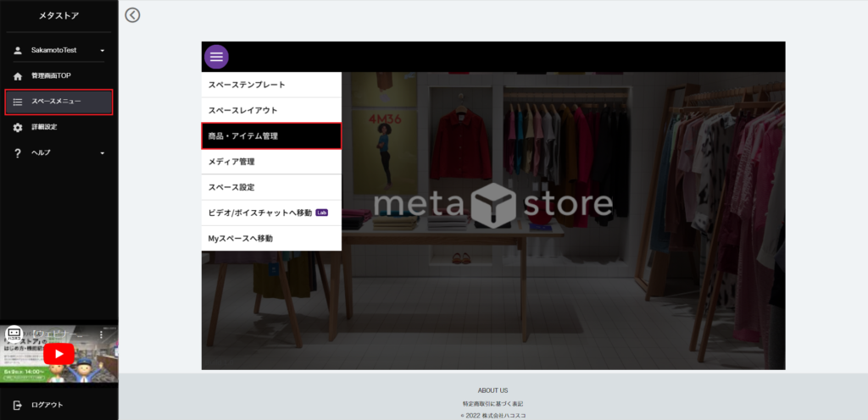Click the home icon beside 管理画面TOP

coord(18,76)
